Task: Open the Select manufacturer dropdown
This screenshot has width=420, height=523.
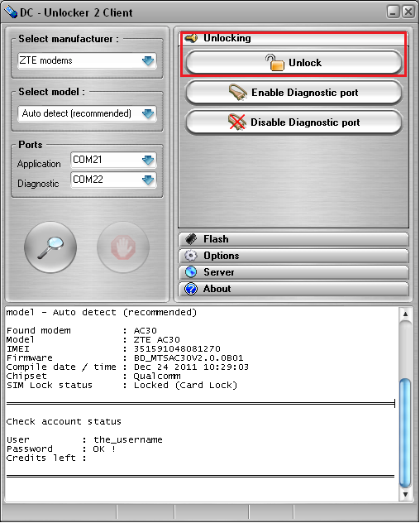Action: pyautogui.click(x=87, y=60)
